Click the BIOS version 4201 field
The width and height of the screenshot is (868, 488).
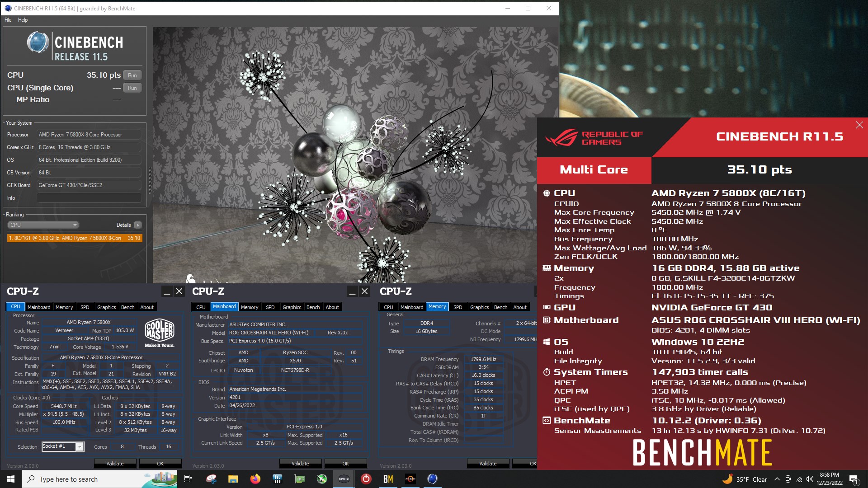[295, 398]
